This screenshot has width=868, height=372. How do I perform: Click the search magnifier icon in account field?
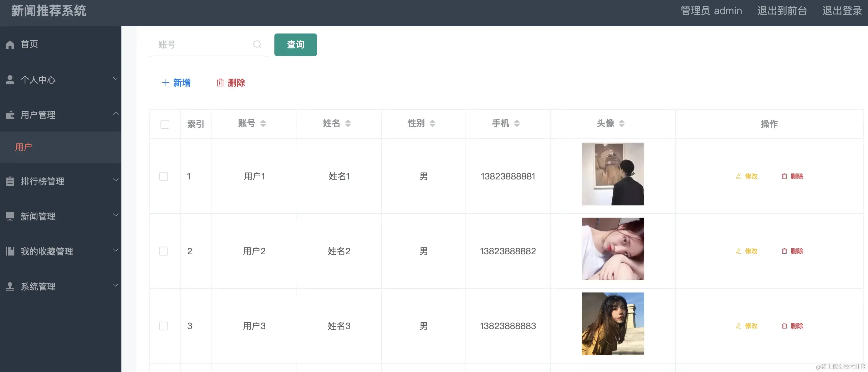[x=257, y=44]
